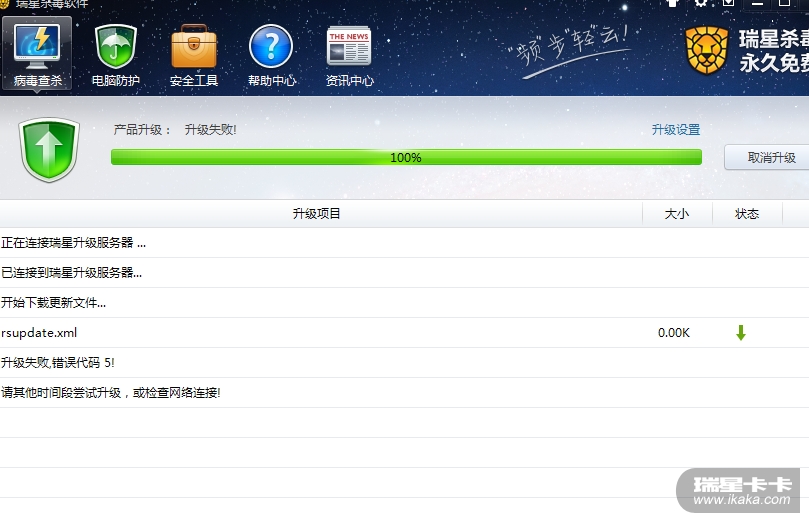The width and height of the screenshot is (809, 519).
Task: Switch to the 电脑防护 protection tab
Action: tap(116, 55)
